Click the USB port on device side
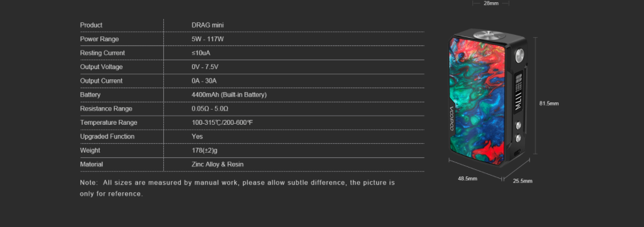Screen dimensions: 644x227 click(518, 152)
